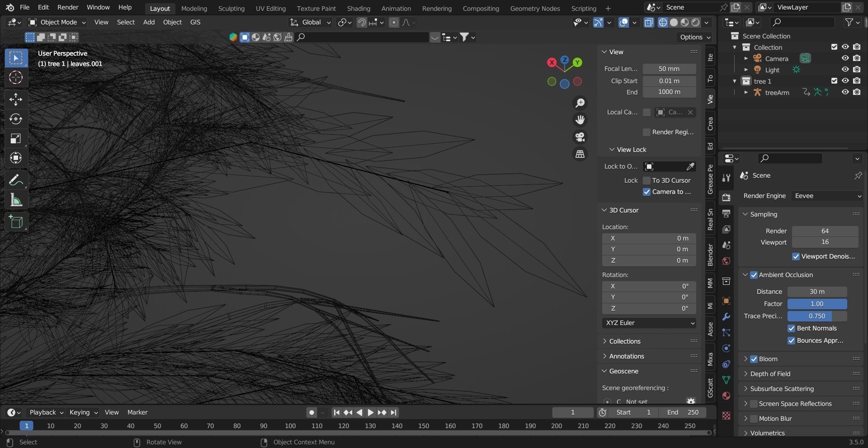The width and height of the screenshot is (868, 448).
Task: Click the Focal Length field
Action: point(669,69)
